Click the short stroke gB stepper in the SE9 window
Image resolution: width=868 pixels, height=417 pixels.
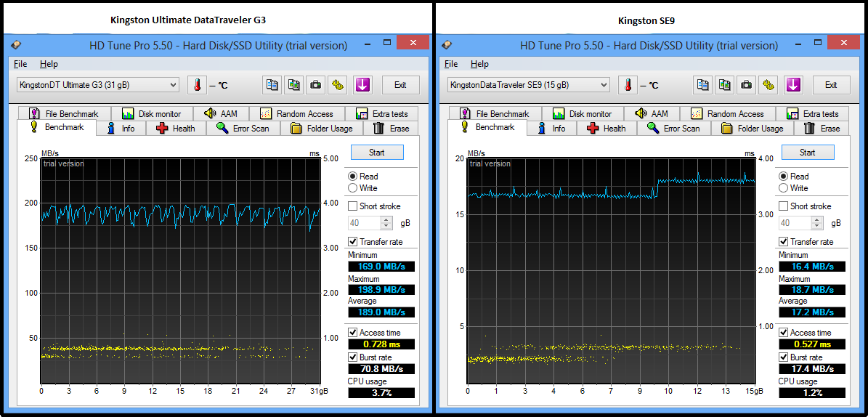817,222
